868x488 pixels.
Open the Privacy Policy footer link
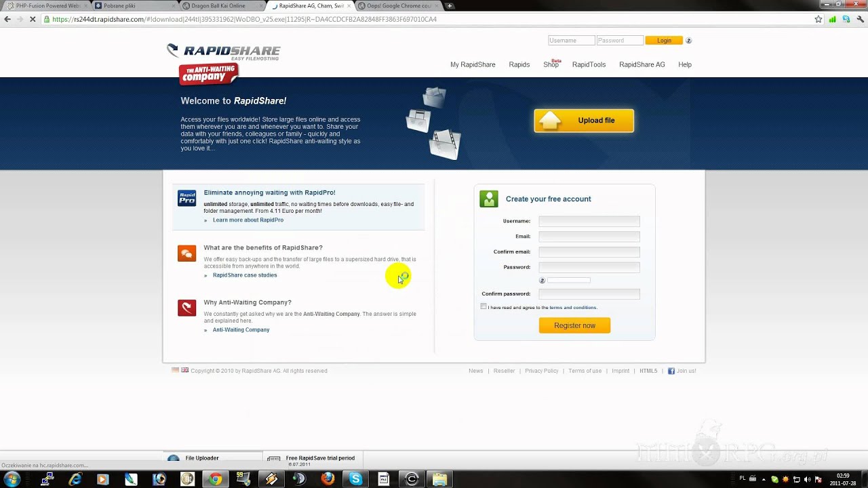tap(542, 371)
